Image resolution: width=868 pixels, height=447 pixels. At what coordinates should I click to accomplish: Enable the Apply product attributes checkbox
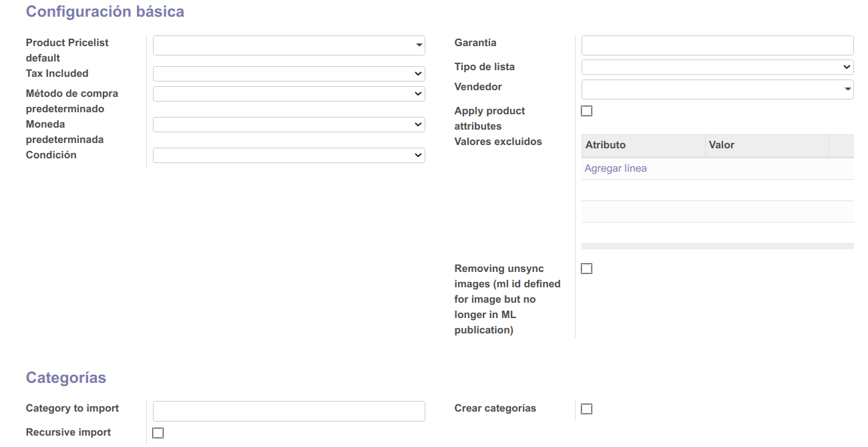click(x=587, y=111)
